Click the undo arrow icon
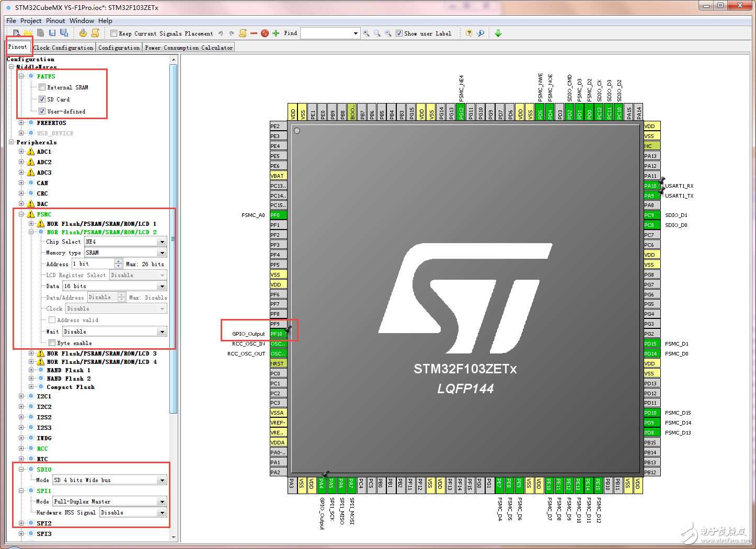This screenshot has width=756, height=549. coord(221,33)
